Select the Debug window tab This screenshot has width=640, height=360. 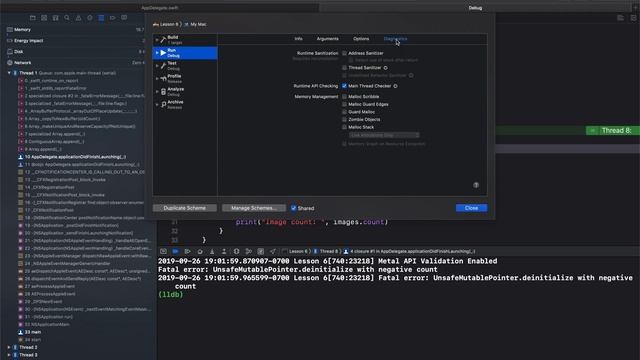point(475,8)
